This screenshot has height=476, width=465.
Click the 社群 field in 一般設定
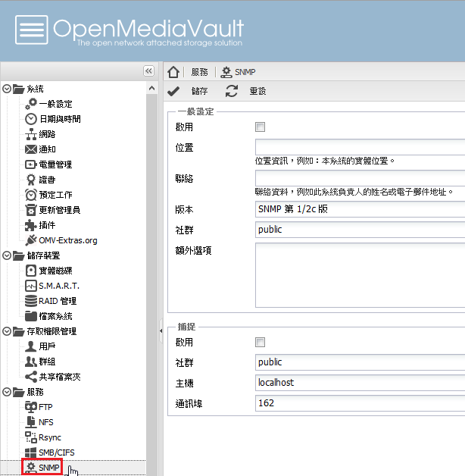pyautogui.click(x=360, y=230)
